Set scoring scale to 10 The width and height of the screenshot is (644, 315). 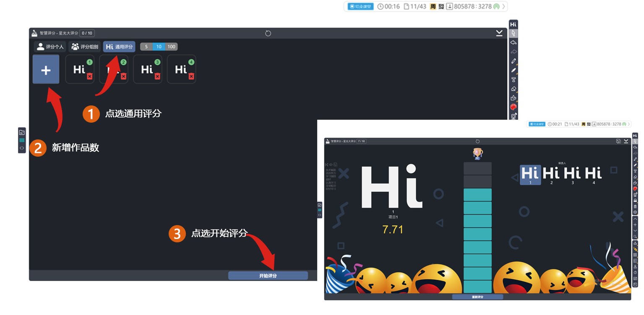tap(159, 47)
